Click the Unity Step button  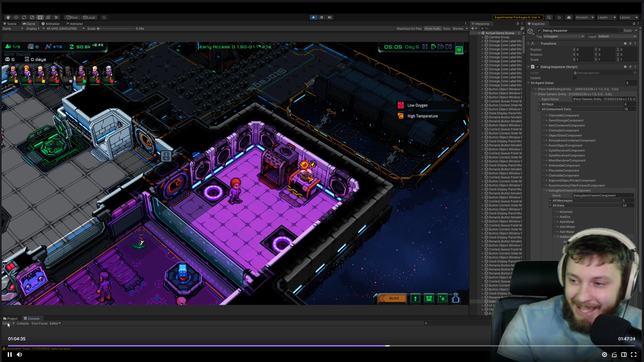pos(329,17)
